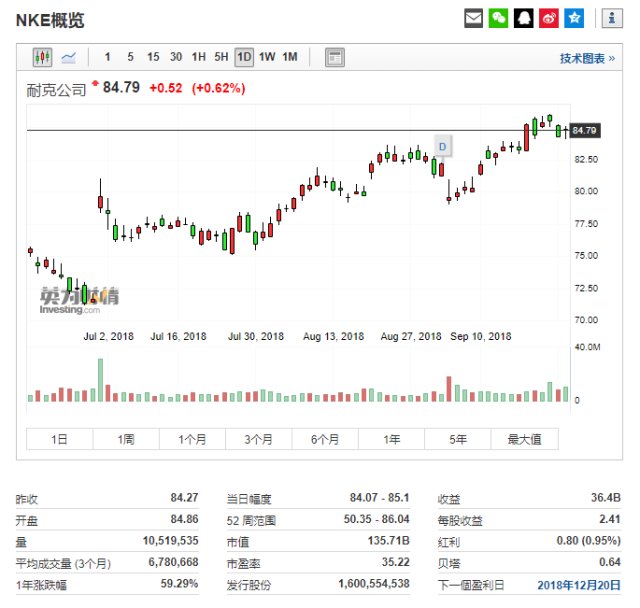Click the 每股收益 value 2.41
This screenshot has height=608, width=640.
click(x=610, y=519)
